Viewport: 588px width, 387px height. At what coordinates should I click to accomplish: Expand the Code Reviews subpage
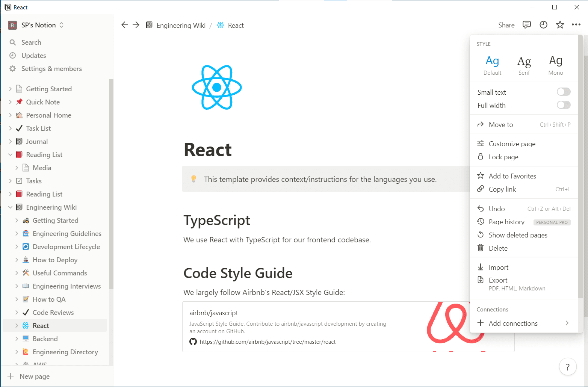[17, 313]
